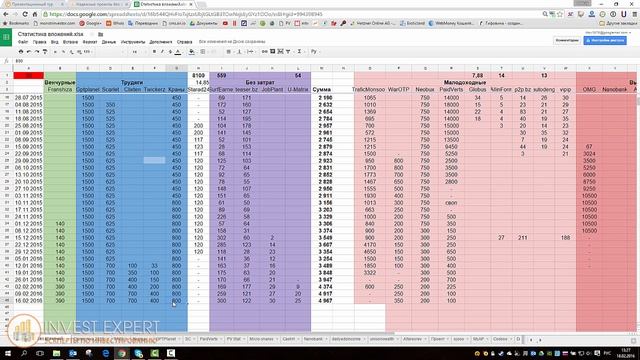Switch to the Micro shares sheet tab

(262, 339)
